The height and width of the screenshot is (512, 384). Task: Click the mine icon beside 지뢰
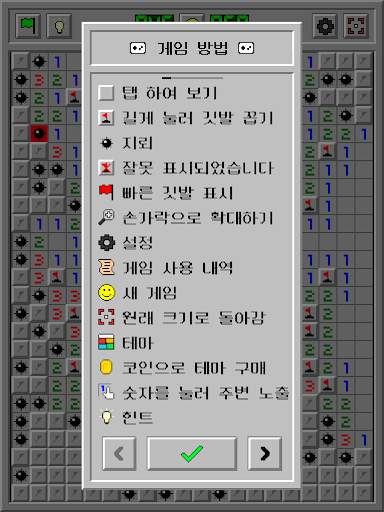(106, 143)
